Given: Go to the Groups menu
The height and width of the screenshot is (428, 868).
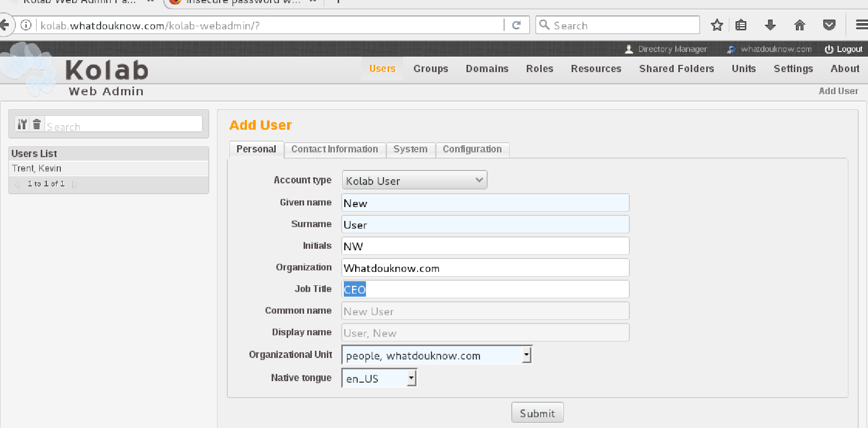Looking at the screenshot, I should [x=430, y=69].
